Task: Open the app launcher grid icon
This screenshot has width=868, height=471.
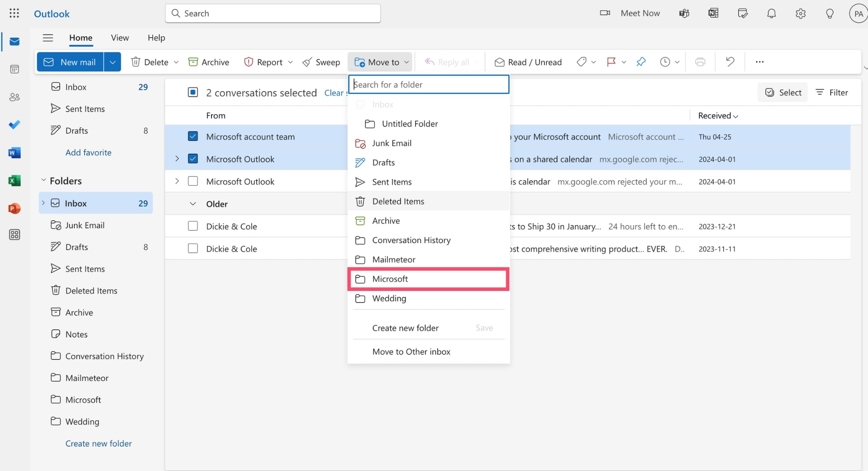Action: tap(14, 13)
